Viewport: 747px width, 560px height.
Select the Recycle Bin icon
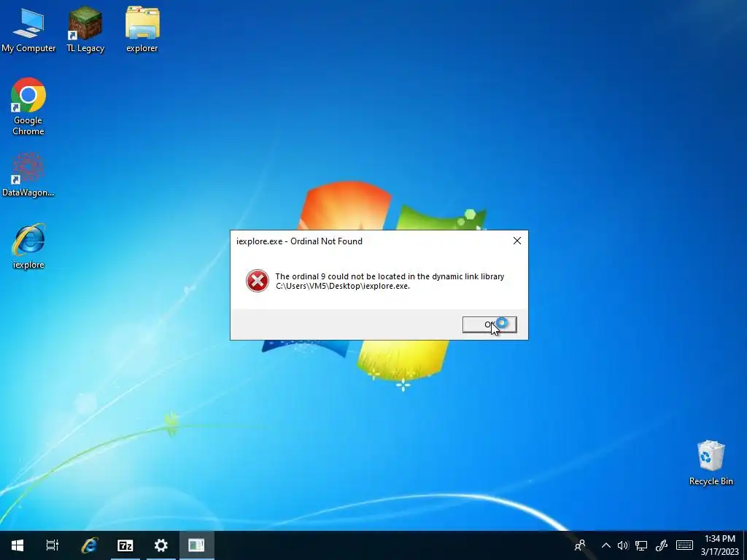pyautogui.click(x=711, y=463)
